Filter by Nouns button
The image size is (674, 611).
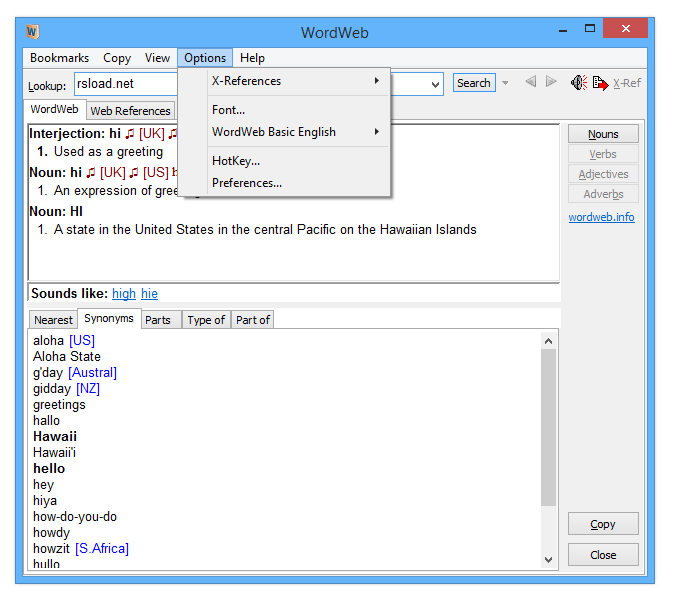coord(603,134)
